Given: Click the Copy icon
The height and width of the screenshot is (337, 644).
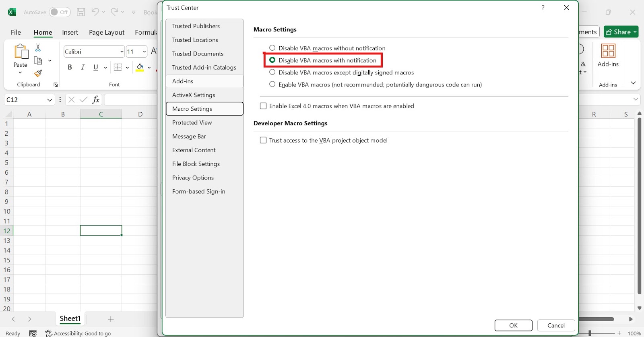Looking at the screenshot, I should coord(38,61).
